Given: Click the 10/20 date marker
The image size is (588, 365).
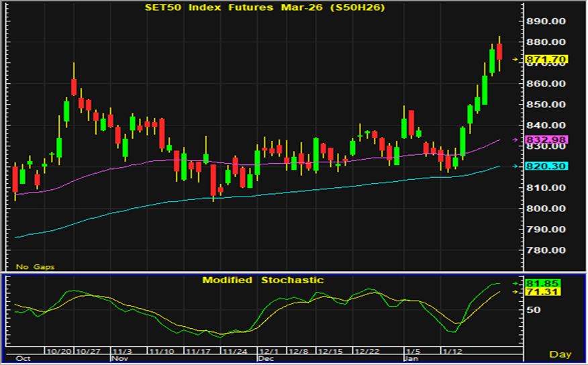Looking at the screenshot, I should coord(58,351).
